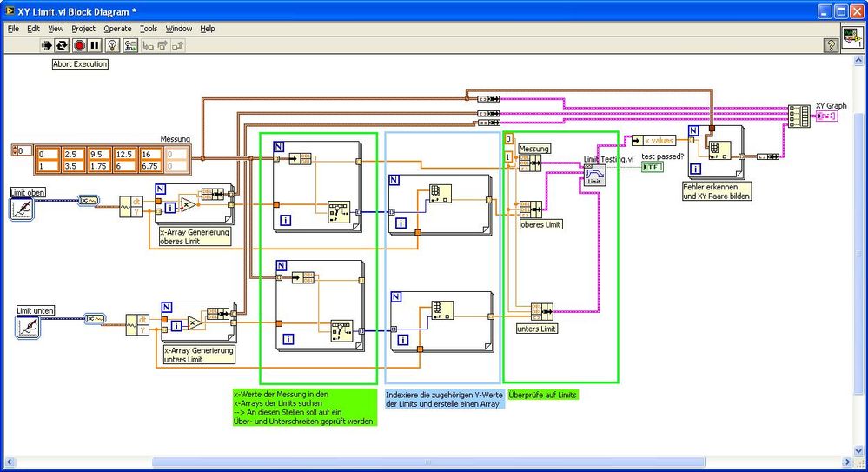This screenshot has height=472, width=868.
Task: Select the Bundle node labeled unters Limit
Action: tap(542, 312)
